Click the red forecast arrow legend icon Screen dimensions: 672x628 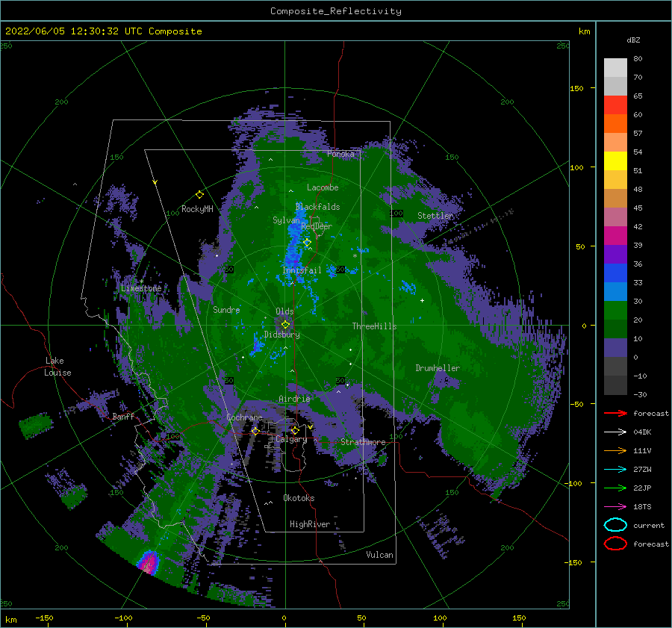(x=615, y=413)
